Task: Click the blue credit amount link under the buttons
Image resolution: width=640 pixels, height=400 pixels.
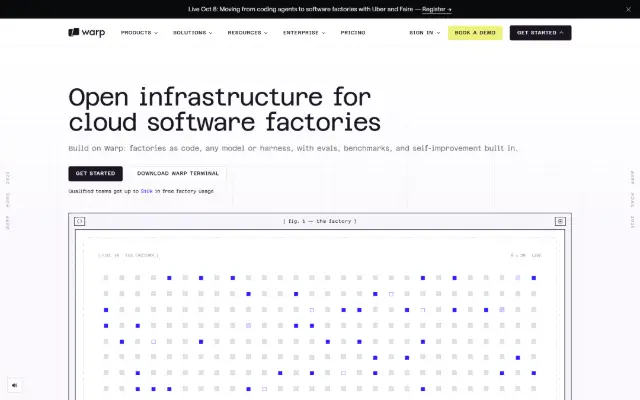Action: coord(147,191)
